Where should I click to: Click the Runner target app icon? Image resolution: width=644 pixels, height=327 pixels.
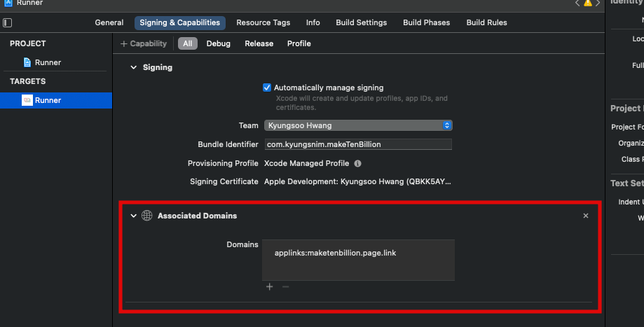[27, 100]
